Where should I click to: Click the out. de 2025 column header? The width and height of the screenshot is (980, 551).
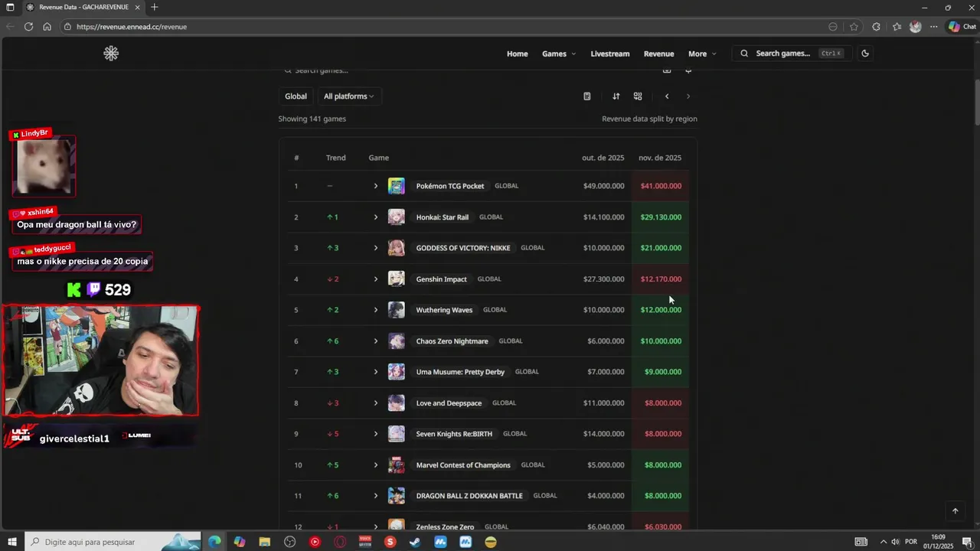click(x=603, y=158)
